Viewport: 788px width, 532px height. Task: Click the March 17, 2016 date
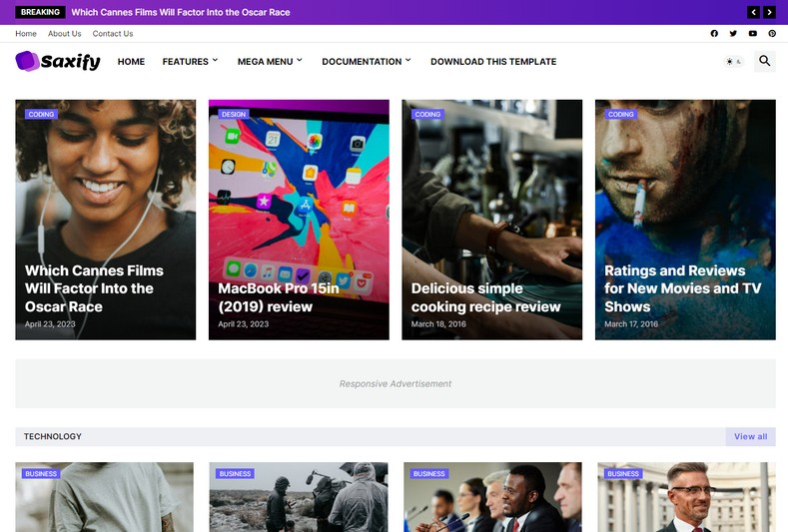tap(631, 324)
